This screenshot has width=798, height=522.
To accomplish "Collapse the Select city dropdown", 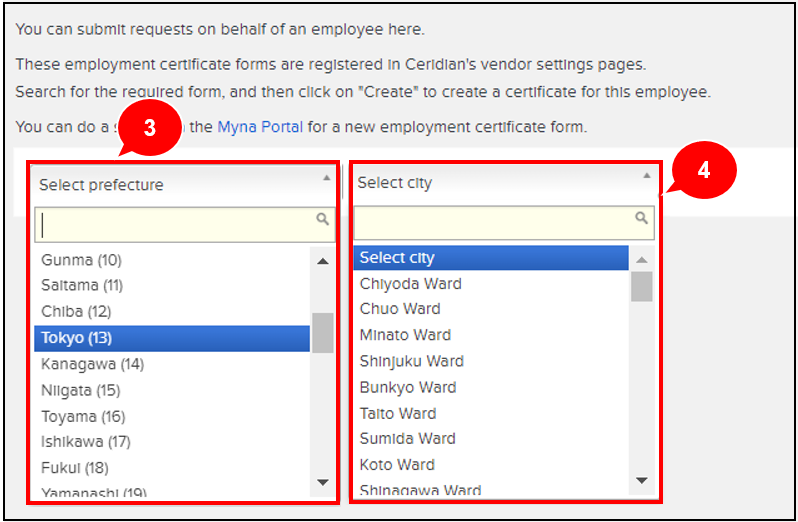I will [646, 175].
